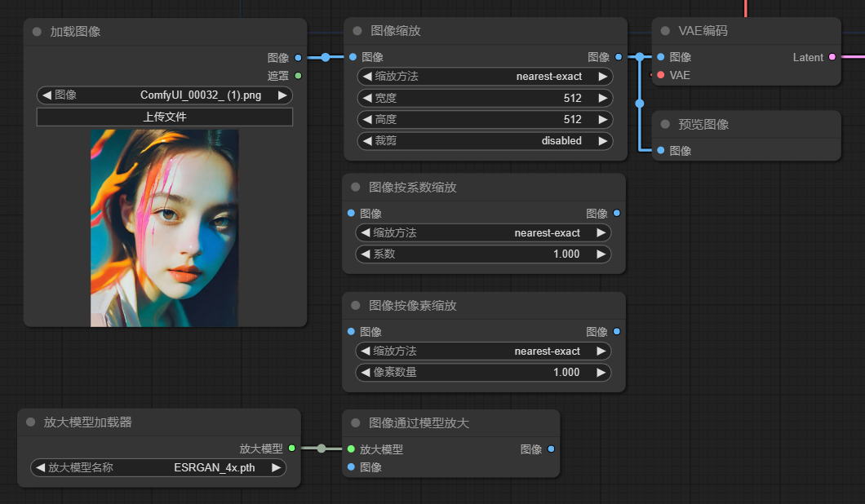Increase 系数 value with the right arrow
Viewport: 865px width, 504px height.
pyautogui.click(x=601, y=254)
